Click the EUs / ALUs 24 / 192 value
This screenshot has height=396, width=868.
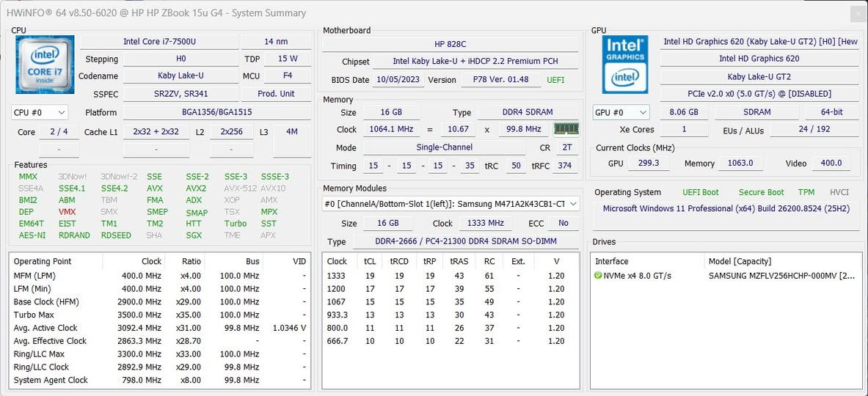coord(814,129)
